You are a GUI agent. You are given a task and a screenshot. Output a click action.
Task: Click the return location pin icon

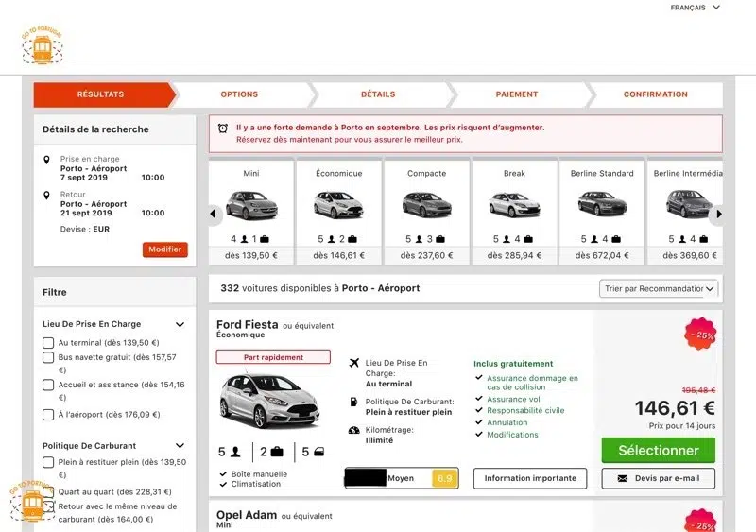point(46,196)
